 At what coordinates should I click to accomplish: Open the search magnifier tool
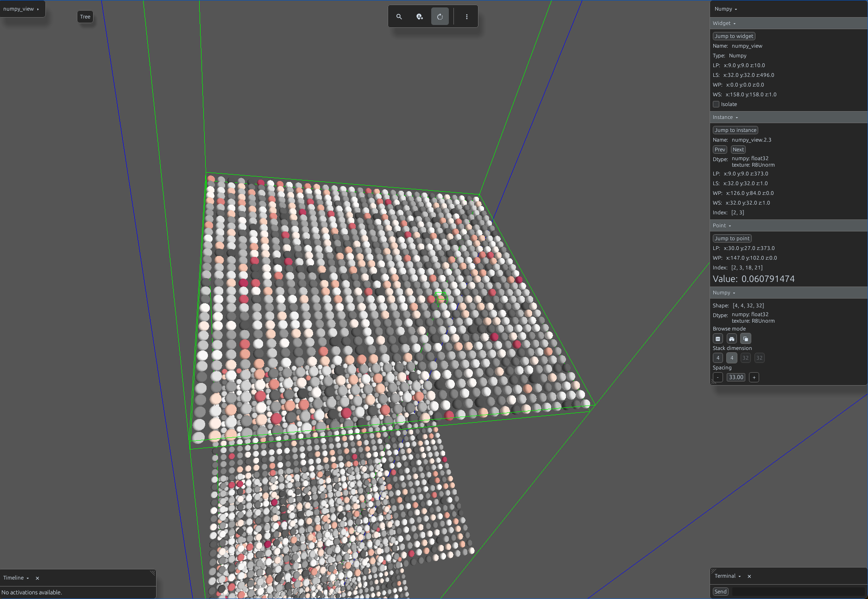click(399, 17)
